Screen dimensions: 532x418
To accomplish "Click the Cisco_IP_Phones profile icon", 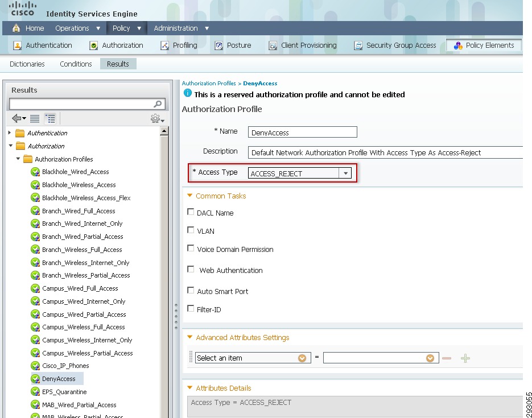I will [35, 366].
